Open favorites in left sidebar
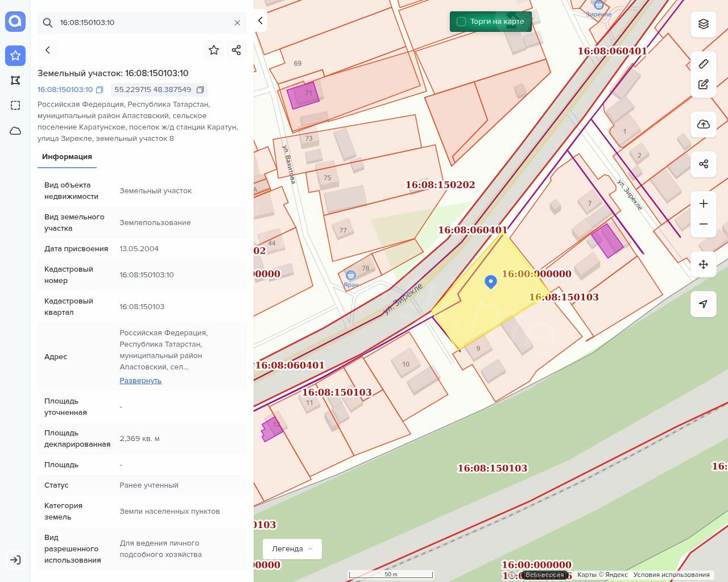This screenshot has width=728, height=582. click(x=15, y=56)
